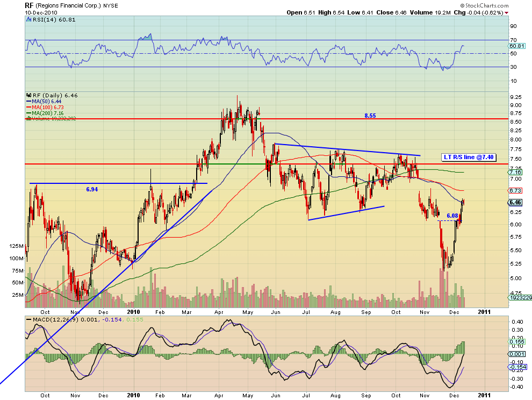
Task: Click the 0.001 MACD value tag
Action: coord(517,354)
